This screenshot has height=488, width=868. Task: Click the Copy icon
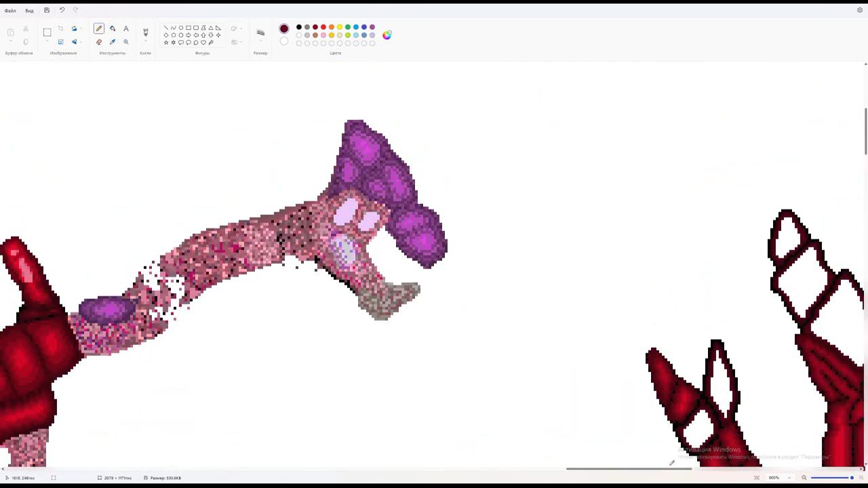click(26, 42)
